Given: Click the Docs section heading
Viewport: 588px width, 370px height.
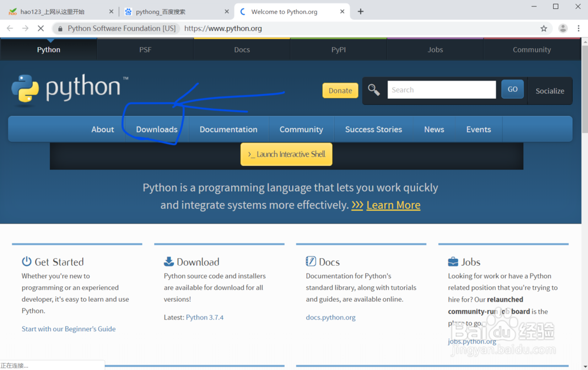Looking at the screenshot, I should point(329,262).
